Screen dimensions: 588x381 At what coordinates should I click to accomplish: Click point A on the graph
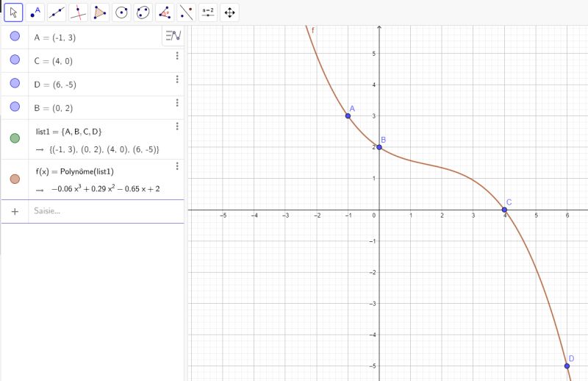click(x=348, y=116)
